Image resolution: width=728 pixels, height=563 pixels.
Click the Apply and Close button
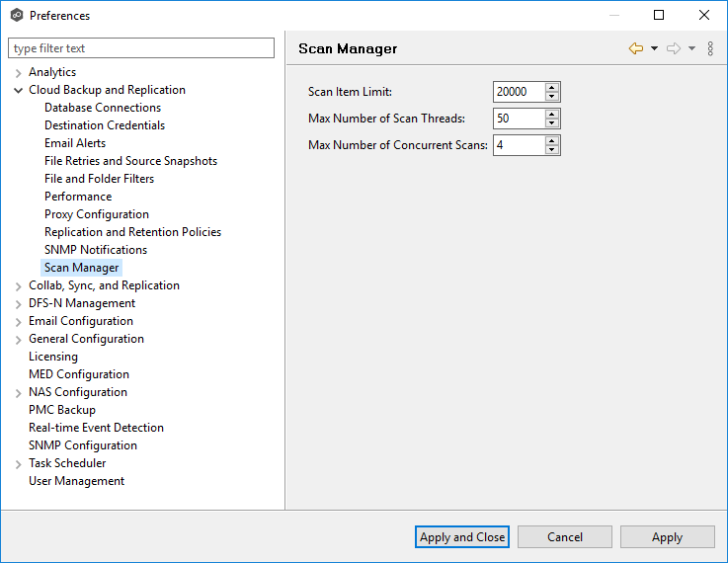(462, 537)
